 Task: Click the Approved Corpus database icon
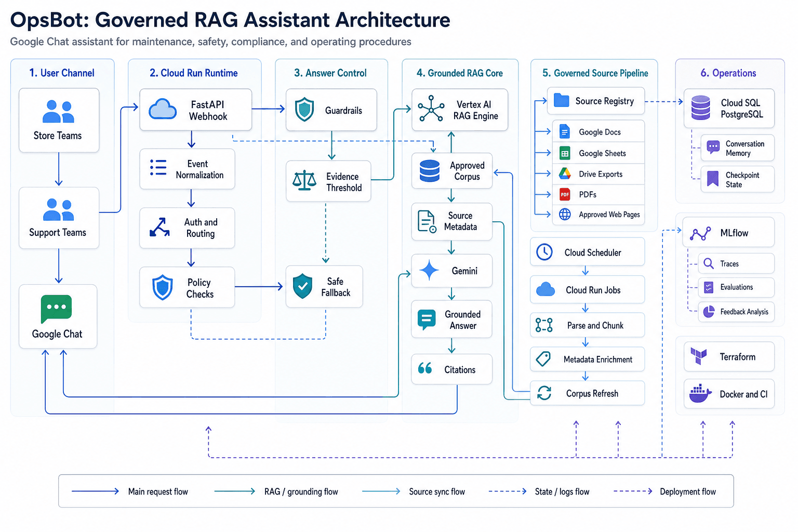point(430,170)
